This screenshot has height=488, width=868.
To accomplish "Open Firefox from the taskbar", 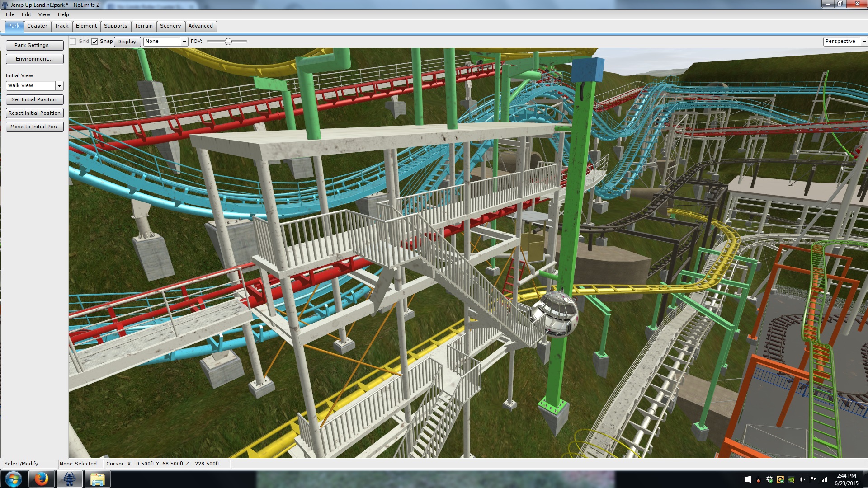I will 41,479.
